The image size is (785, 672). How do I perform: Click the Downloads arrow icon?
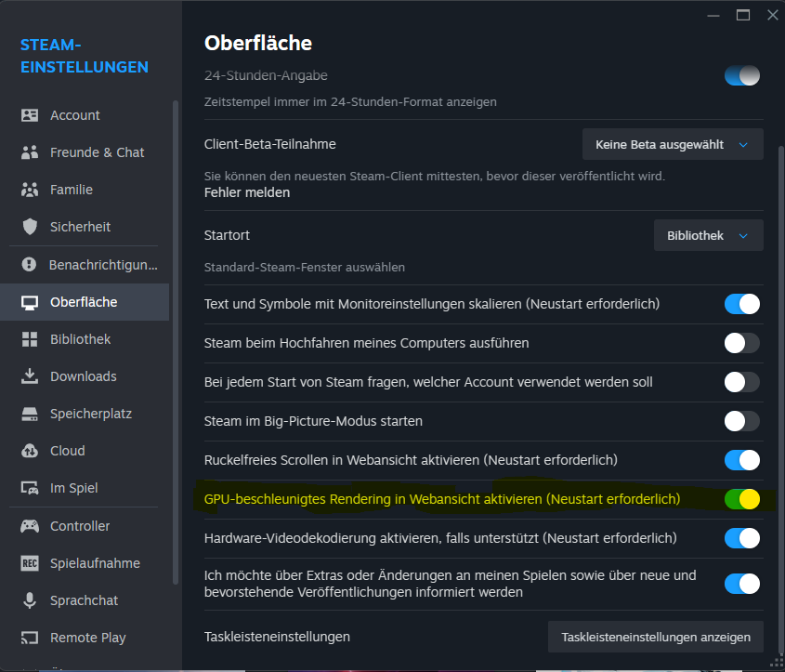point(30,376)
